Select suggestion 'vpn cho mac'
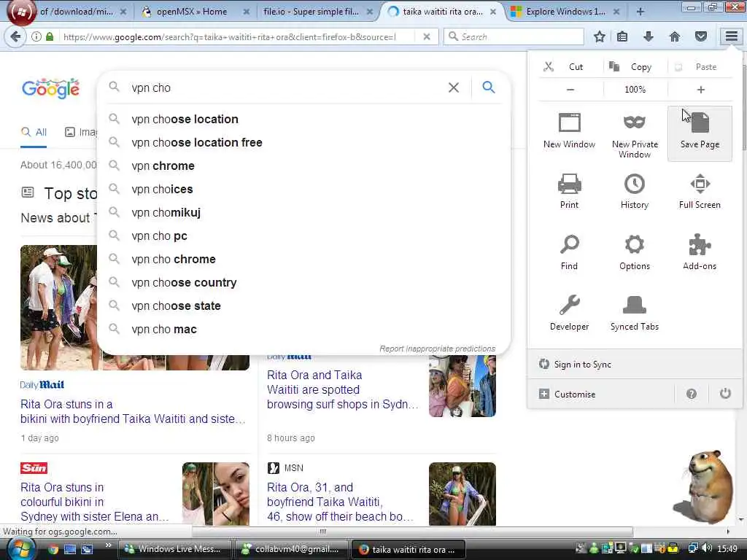This screenshot has height=560, width=747. [x=304, y=329]
